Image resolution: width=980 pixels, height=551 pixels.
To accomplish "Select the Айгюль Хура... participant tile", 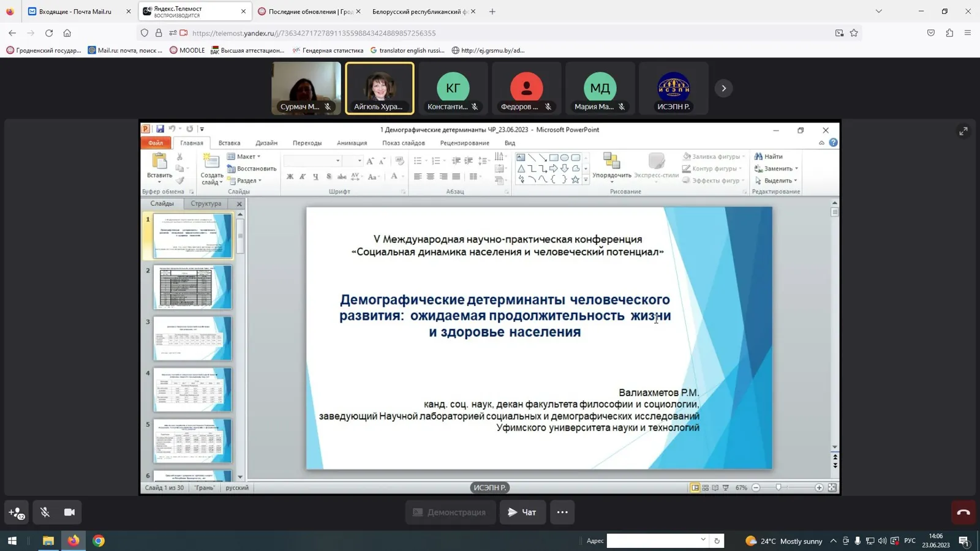I will 380,88.
